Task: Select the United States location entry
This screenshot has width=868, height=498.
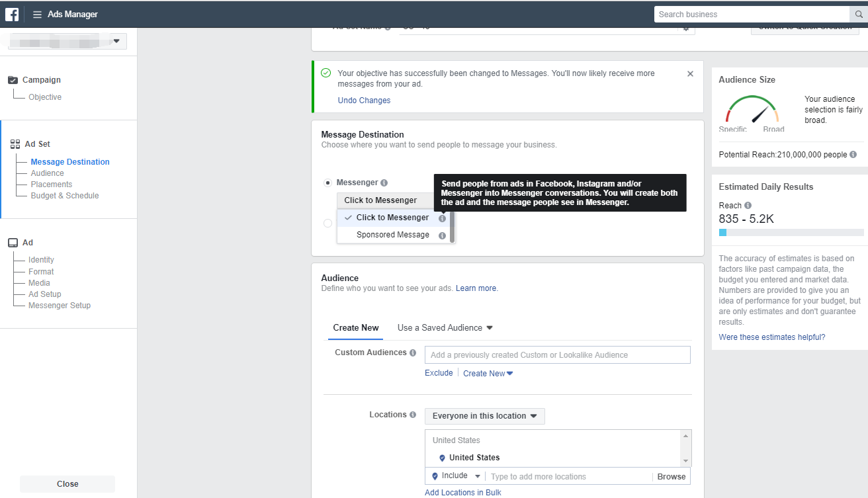Action: (474, 458)
